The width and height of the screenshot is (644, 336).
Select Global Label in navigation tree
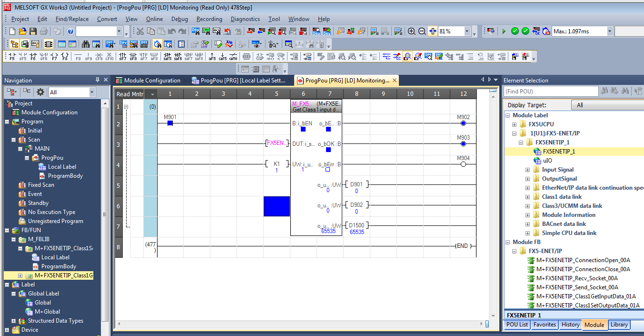tap(43, 294)
